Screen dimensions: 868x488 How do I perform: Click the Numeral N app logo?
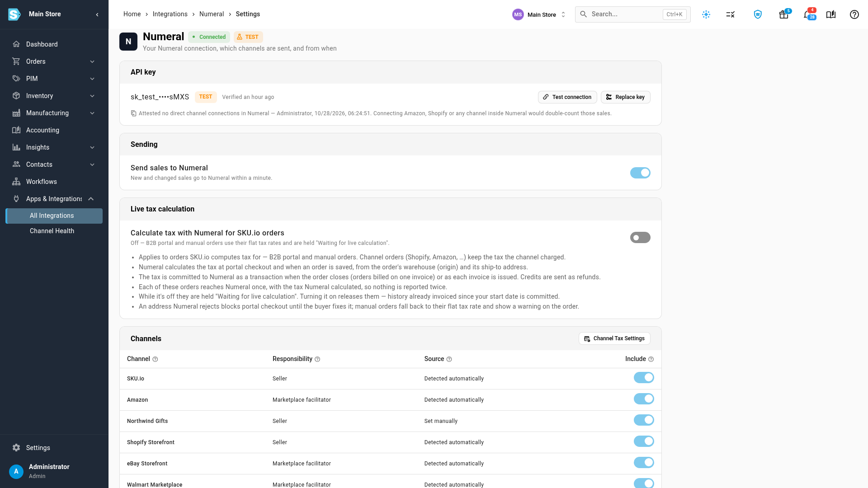click(x=128, y=42)
